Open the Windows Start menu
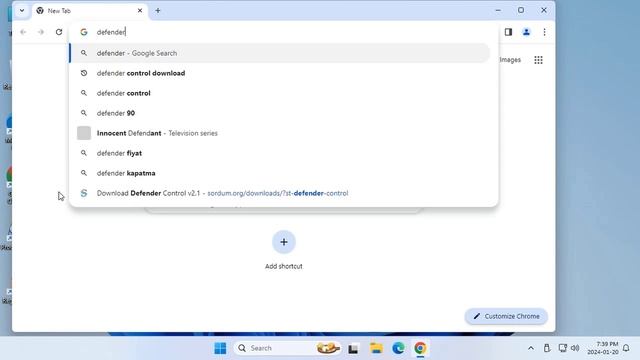 pos(220,348)
